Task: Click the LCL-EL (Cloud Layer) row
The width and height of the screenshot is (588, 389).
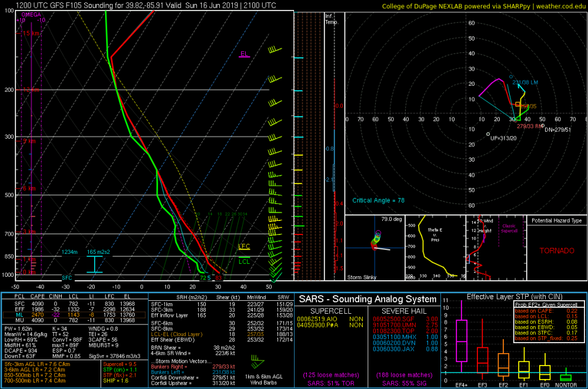Action: (222, 334)
